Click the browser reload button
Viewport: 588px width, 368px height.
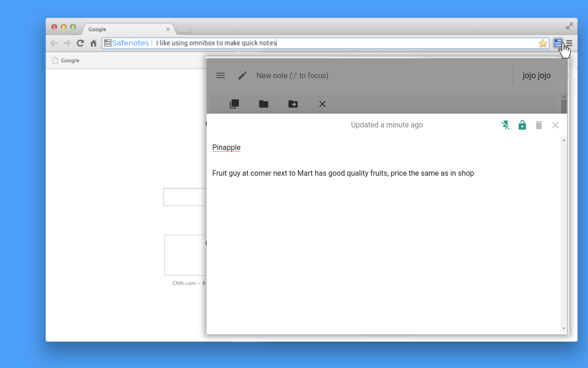80,43
